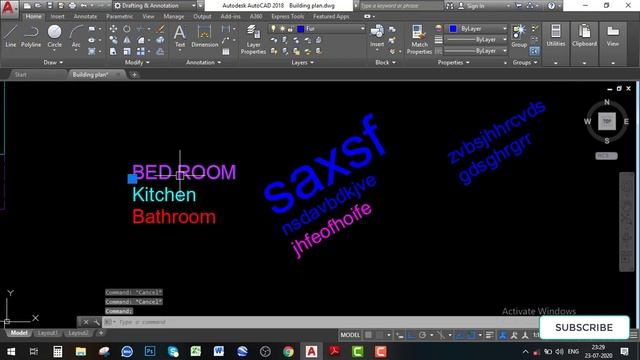The height and width of the screenshot is (360, 640).
Task: Toggle ortho mode in status bar
Action: tap(411, 335)
